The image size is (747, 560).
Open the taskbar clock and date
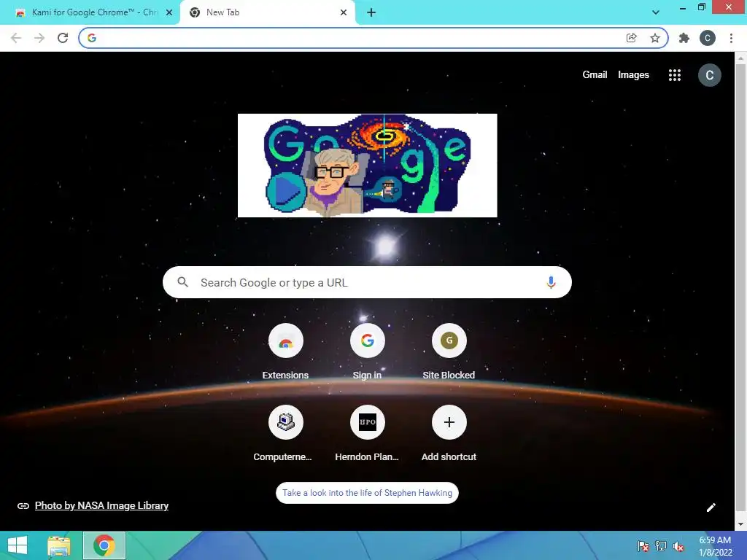[715, 546]
